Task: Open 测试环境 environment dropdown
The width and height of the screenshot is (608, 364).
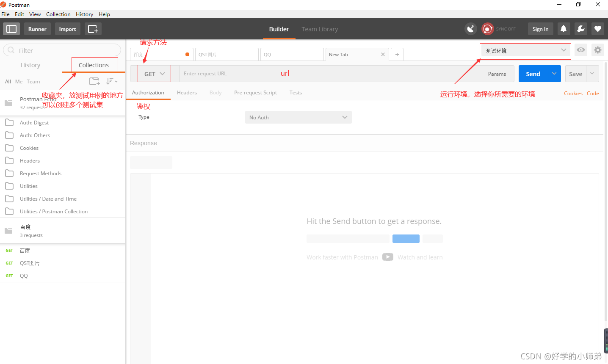Action: (525, 51)
